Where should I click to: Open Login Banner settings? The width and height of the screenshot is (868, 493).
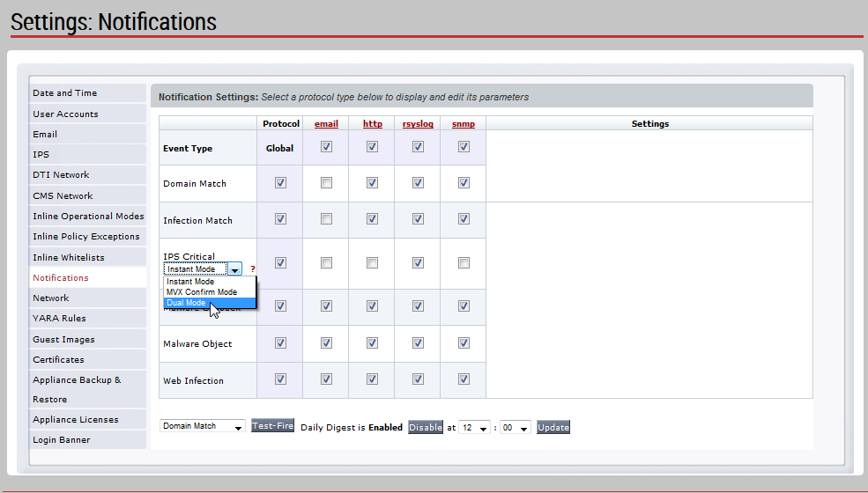click(87, 440)
